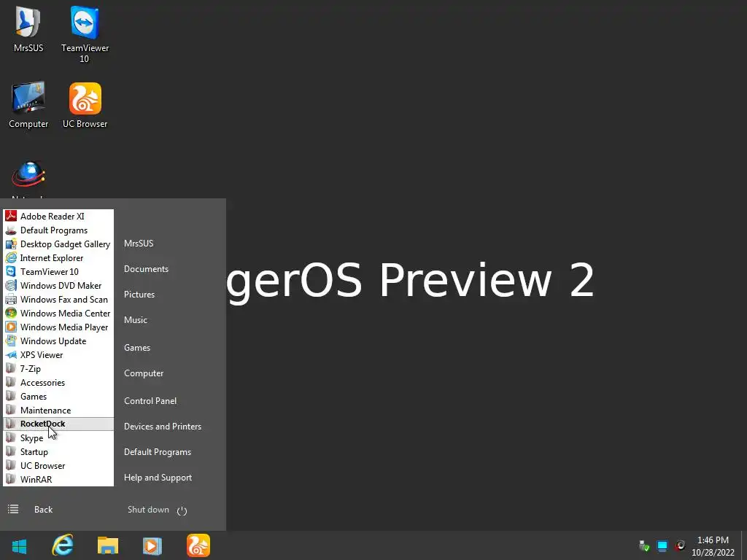Click the network status tray icon
Viewport: 747px width, 560px height.
[643, 545]
